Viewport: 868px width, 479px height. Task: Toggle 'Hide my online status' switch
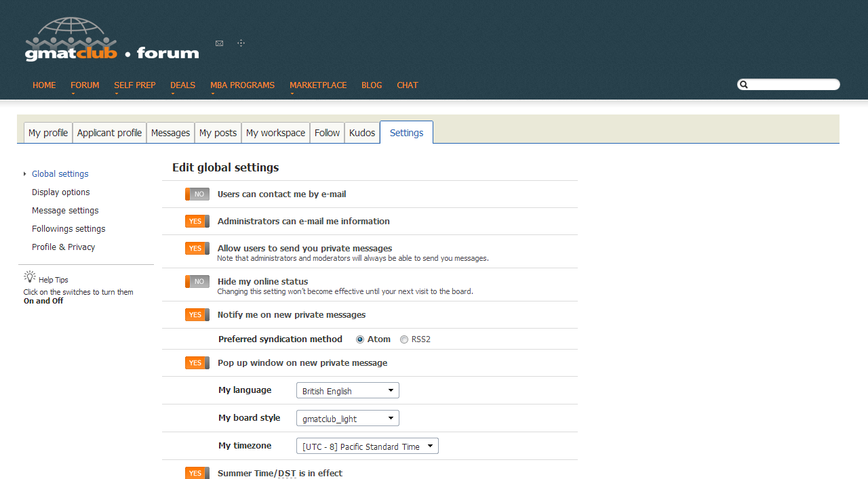197,282
